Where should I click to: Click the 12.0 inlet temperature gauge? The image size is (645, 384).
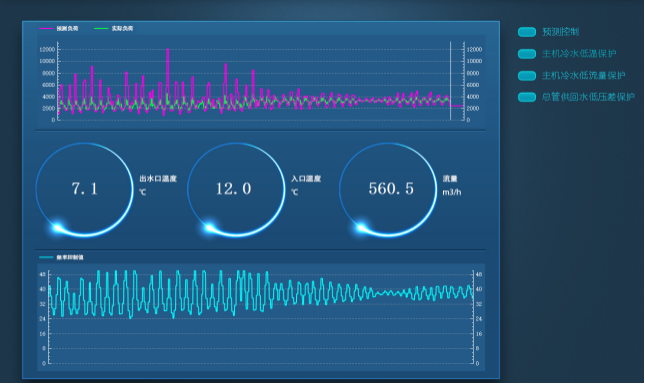tap(236, 190)
